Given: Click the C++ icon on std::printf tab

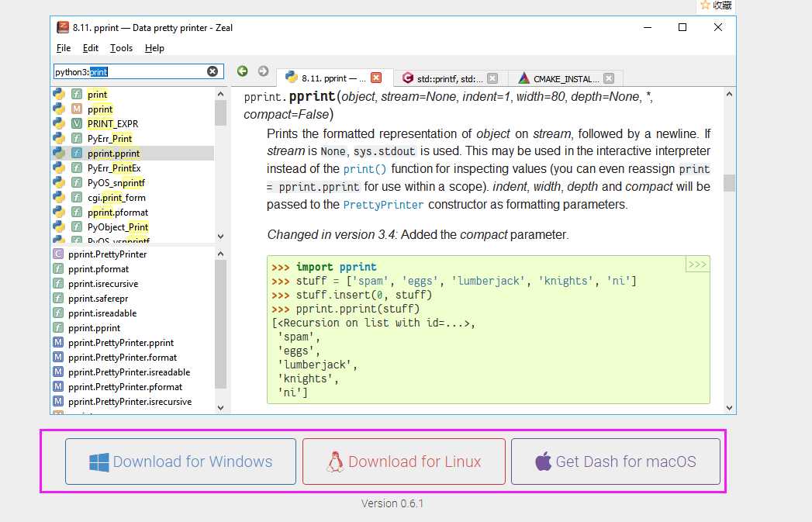Looking at the screenshot, I should (408, 78).
